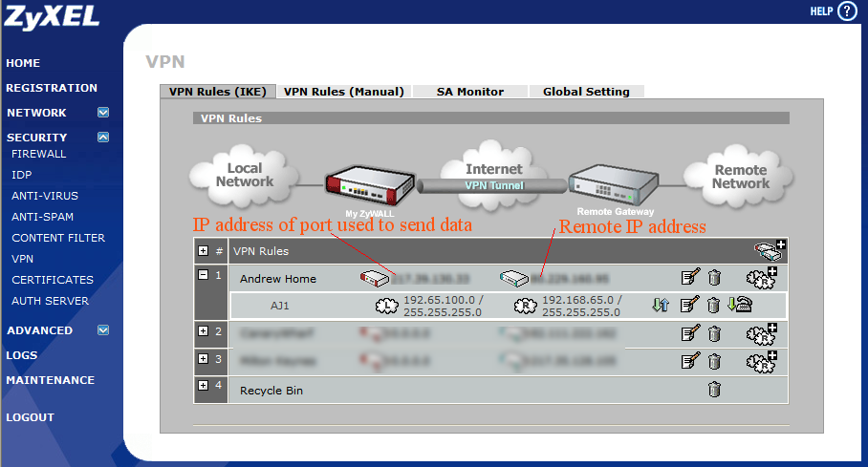Expand the Advanced menu arrow

click(103, 330)
